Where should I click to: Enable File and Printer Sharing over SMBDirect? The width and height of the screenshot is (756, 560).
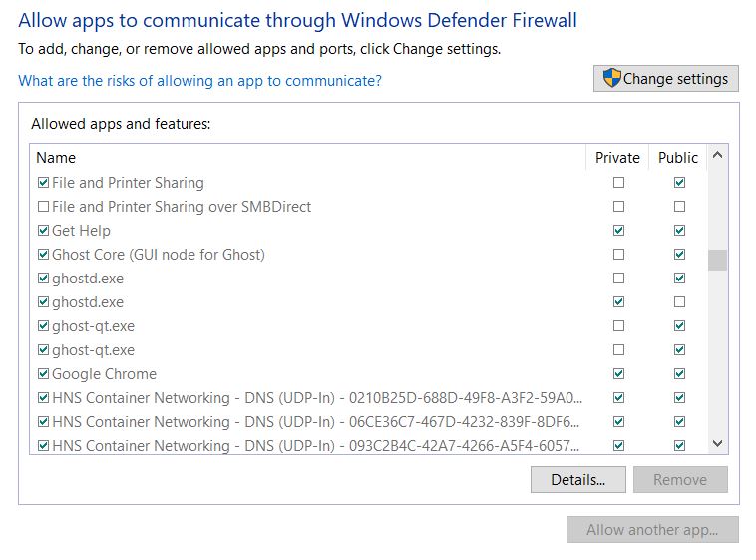(43, 207)
